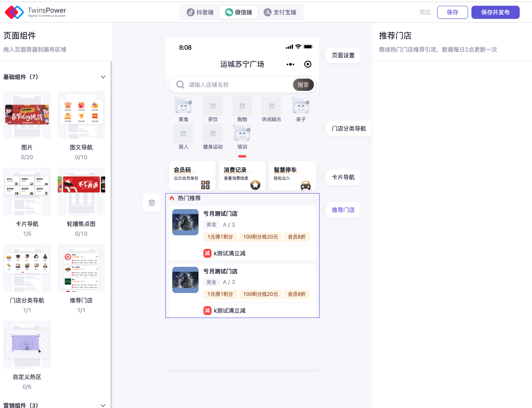
Task: Select the 轮播焦点图 component thumbnail
Action: [x=81, y=192]
